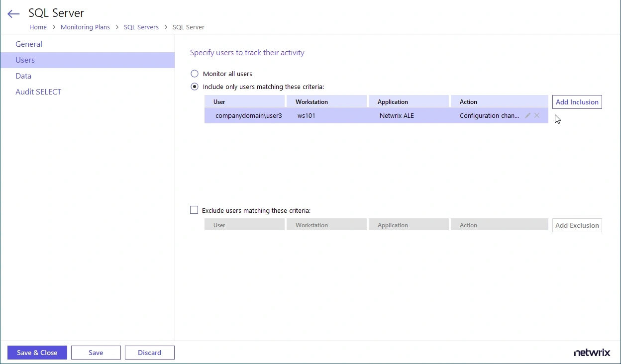
Task: Select the Monitor all users radio button
Action: (194, 73)
